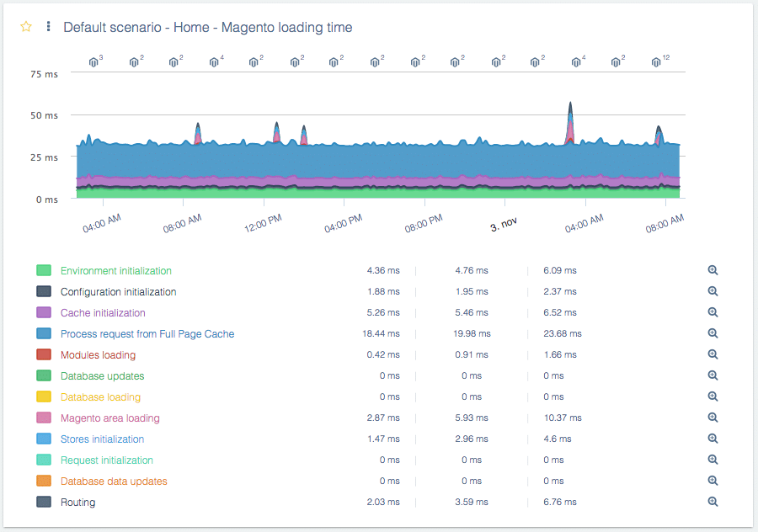Toggle the blue Full Page Cache swatch

[44, 333]
